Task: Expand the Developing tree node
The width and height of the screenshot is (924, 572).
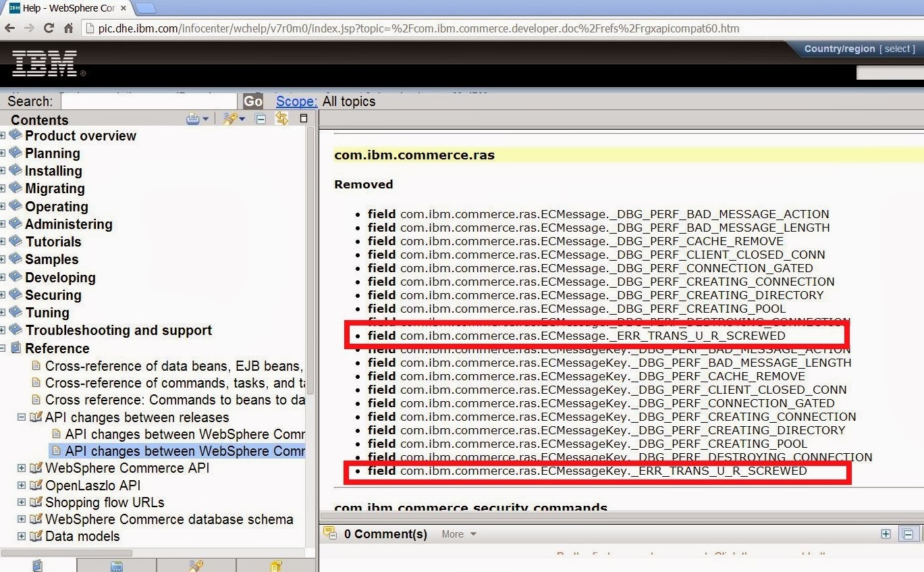Action: (x=3, y=278)
